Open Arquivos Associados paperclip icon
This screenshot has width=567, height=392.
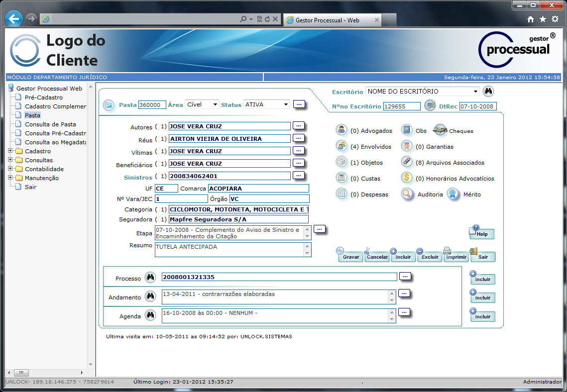point(407,162)
